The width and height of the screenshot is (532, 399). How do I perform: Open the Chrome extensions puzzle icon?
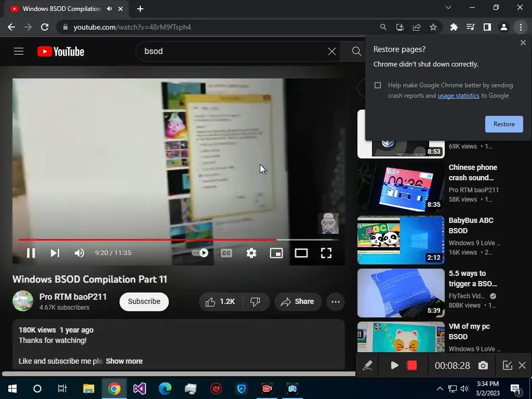pos(454,27)
